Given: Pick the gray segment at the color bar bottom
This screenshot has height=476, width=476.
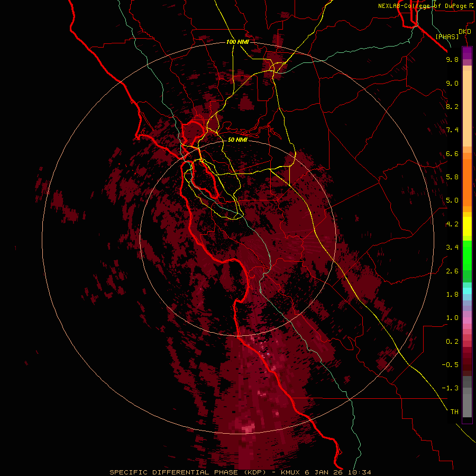Looking at the screenshot, I should pos(467,405).
